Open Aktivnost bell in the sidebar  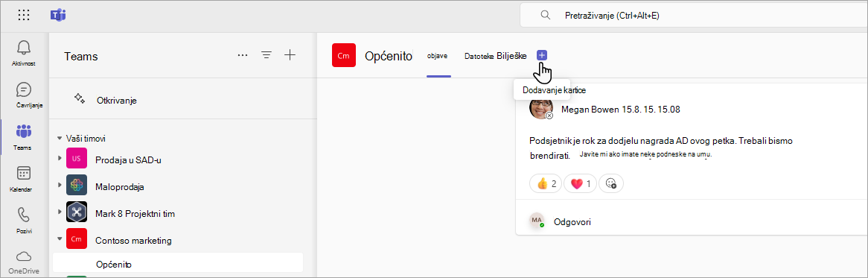24,53
